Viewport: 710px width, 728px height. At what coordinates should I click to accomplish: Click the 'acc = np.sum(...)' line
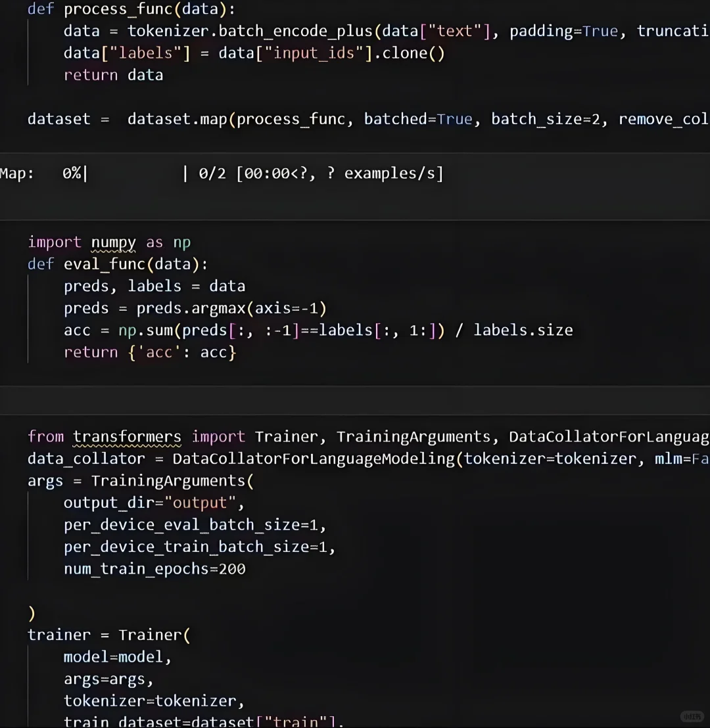click(x=318, y=330)
